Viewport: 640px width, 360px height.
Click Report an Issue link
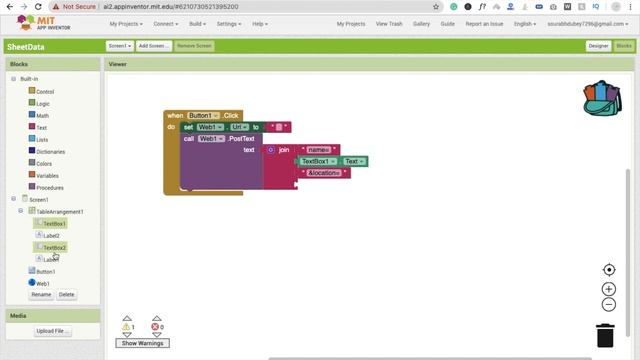click(x=484, y=24)
